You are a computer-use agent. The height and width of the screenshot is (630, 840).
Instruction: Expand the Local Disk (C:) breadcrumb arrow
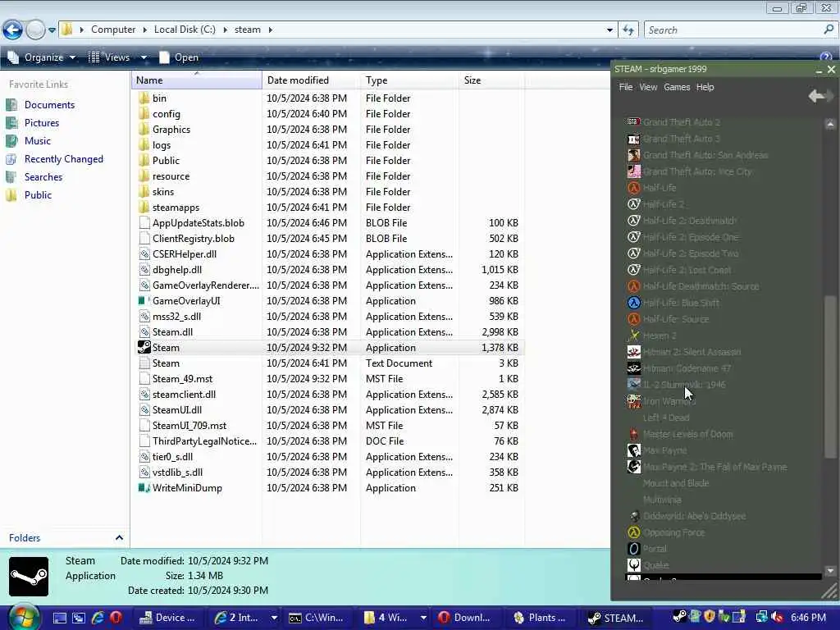[225, 30]
